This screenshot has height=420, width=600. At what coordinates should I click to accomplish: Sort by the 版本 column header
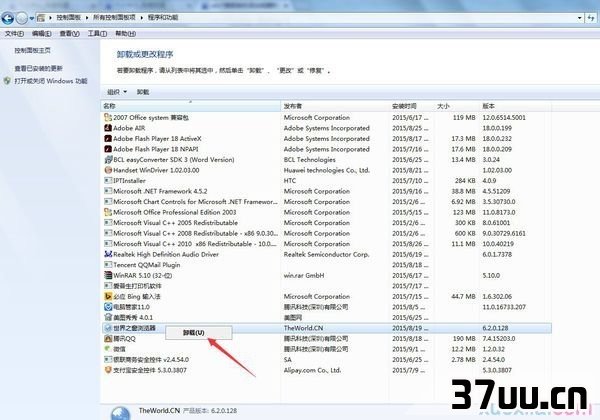[515, 106]
